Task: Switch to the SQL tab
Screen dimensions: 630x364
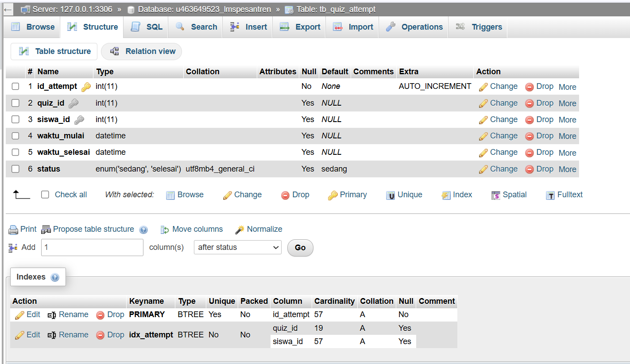Action: (x=148, y=27)
